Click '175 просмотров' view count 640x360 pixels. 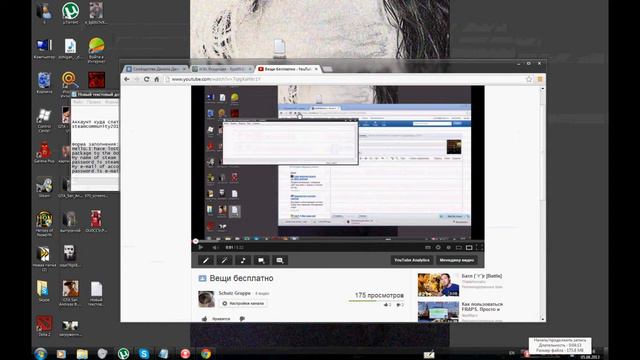click(379, 295)
